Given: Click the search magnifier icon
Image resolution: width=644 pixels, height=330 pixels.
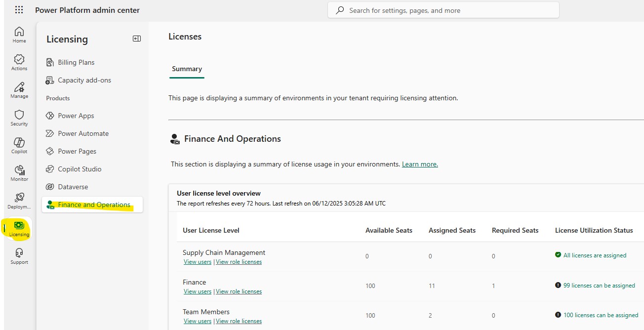Looking at the screenshot, I should (x=340, y=10).
